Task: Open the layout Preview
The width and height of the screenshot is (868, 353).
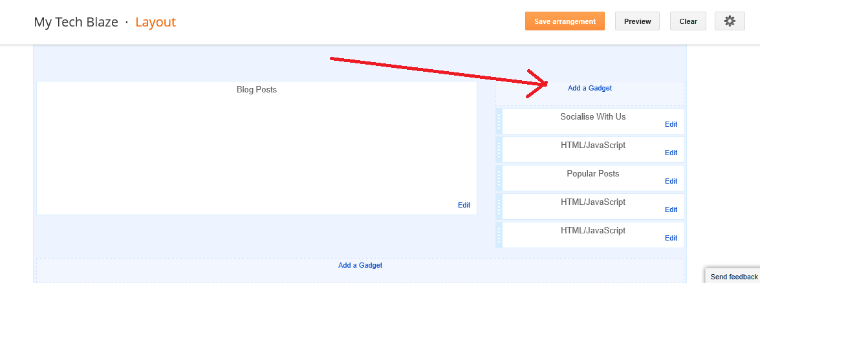Action: coord(637,21)
